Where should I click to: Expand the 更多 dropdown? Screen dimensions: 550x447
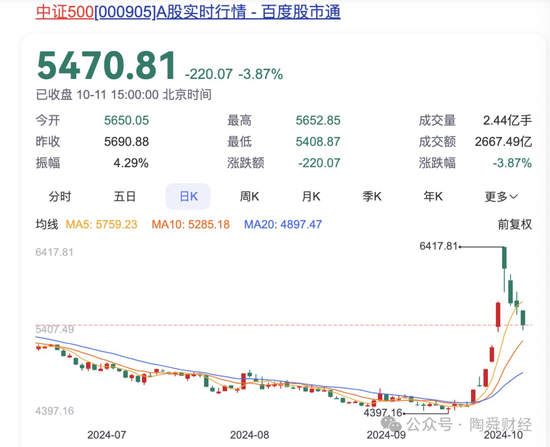pyautogui.click(x=501, y=197)
